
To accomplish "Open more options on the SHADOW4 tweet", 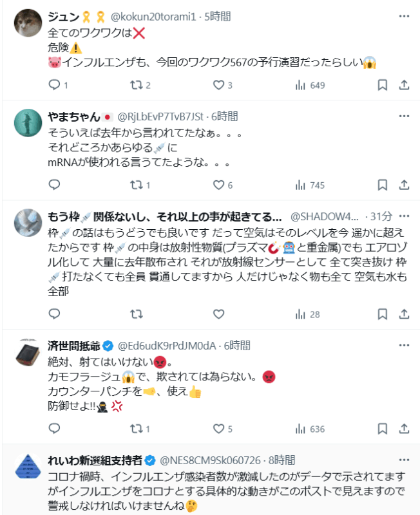I will click(x=404, y=215).
